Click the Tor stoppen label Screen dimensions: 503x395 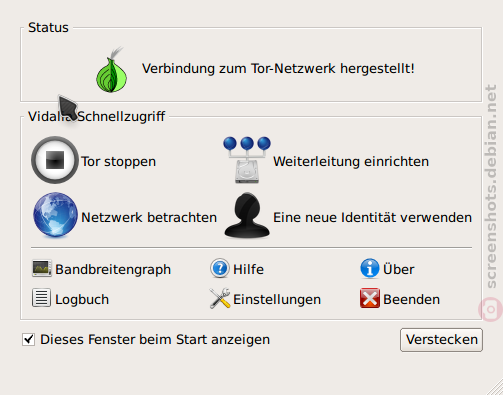click(x=118, y=162)
